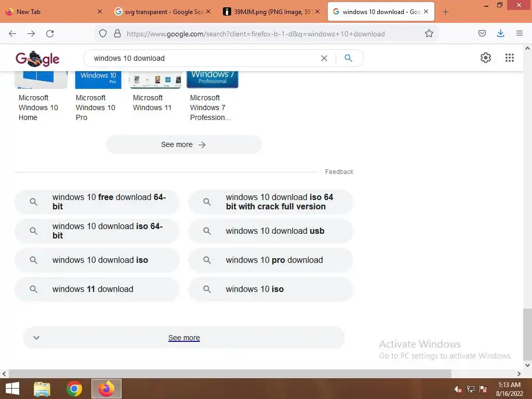The height and width of the screenshot is (399, 532).
Task: Search suggestion windows 10 iso
Action: pyautogui.click(x=271, y=289)
